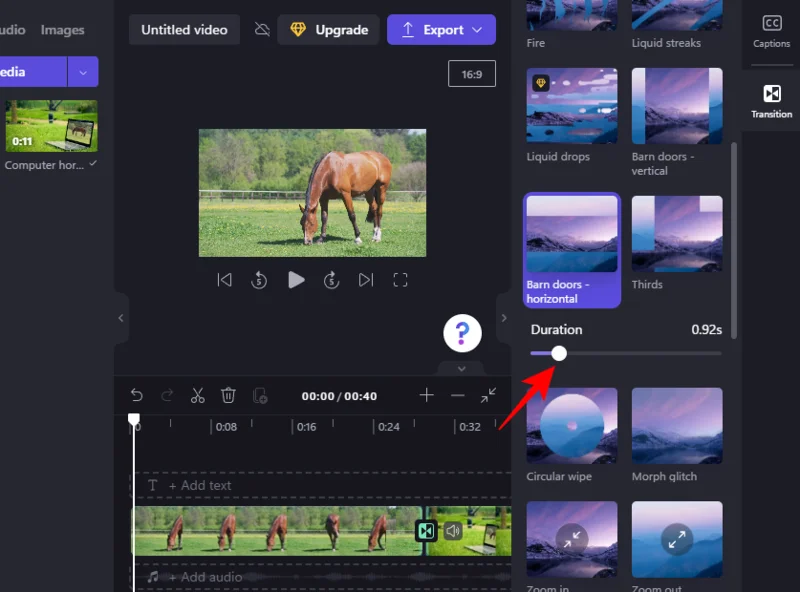Undo the last edit
800x592 pixels.
tap(138, 395)
